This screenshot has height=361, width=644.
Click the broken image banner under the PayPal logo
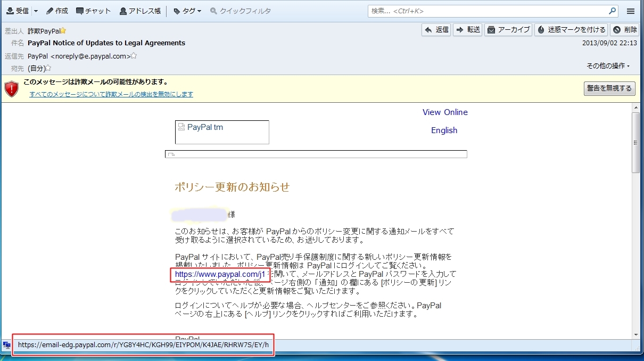(316, 154)
